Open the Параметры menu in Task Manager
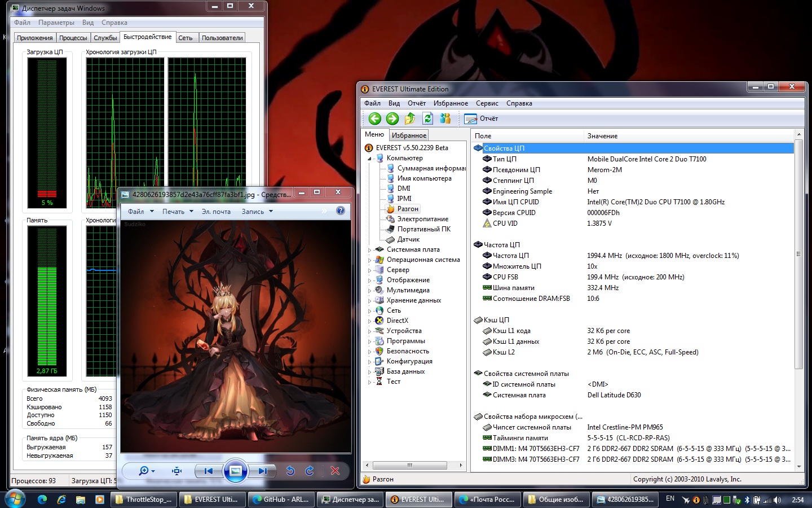This screenshot has height=508, width=812. click(x=56, y=23)
